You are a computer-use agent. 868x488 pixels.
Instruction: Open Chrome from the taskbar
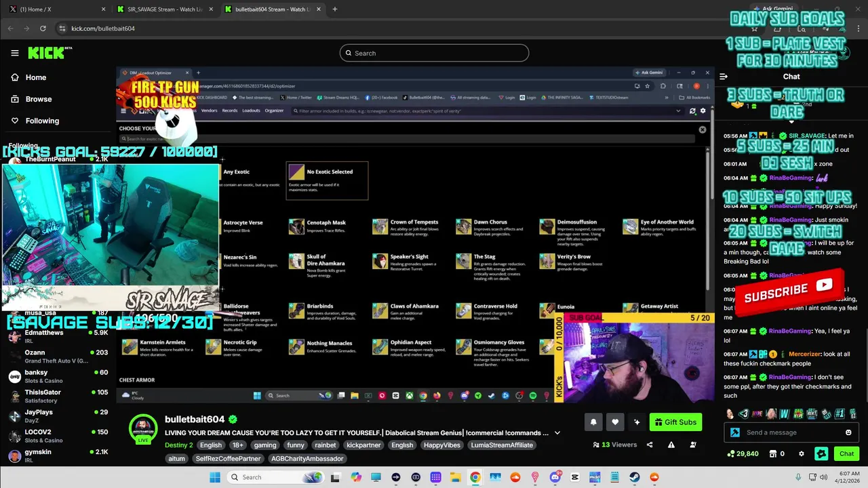(475, 477)
